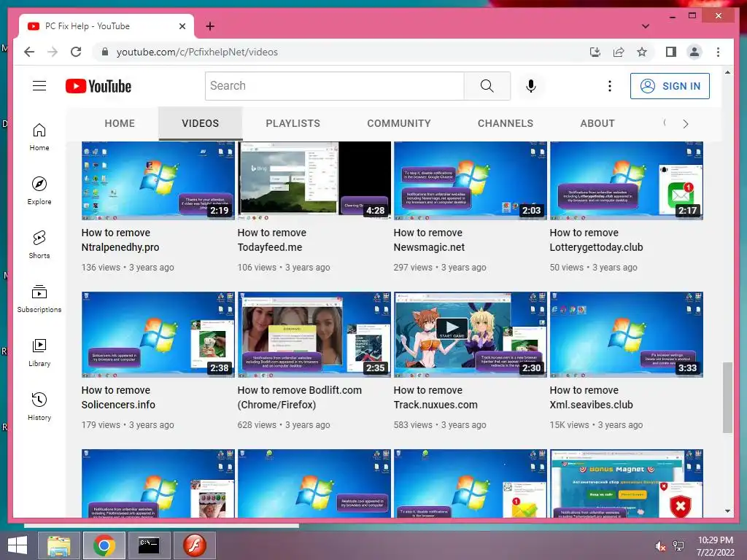Reload the page
Image resolution: width=747 pixels, height=560 pixels.
pos(76,52)
